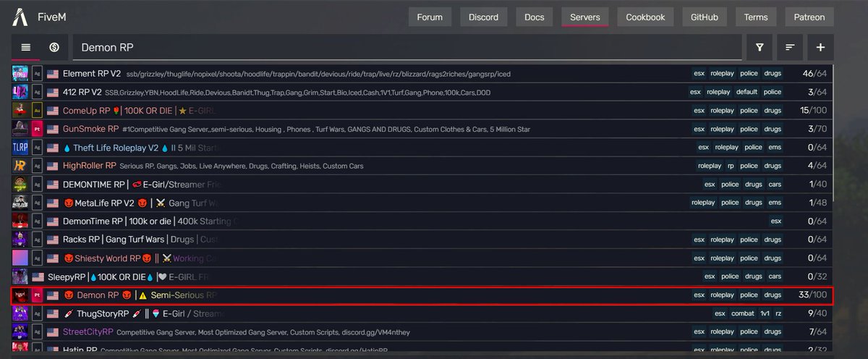Go to the Docs page
868x359 pixels.
click(534, 17)
